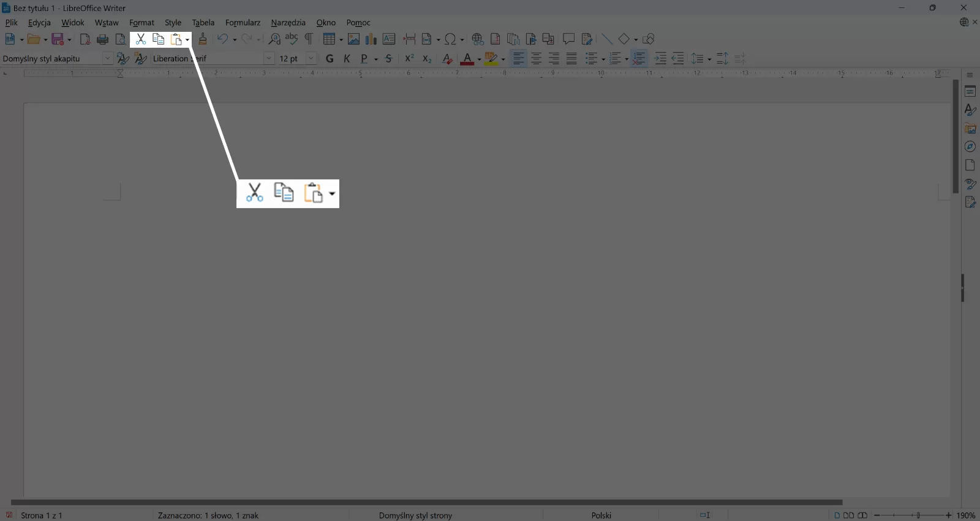Click the Copy icon in the toolbar
The width and height of the screenshot is (980, 521).
click(x=158, y=39)
